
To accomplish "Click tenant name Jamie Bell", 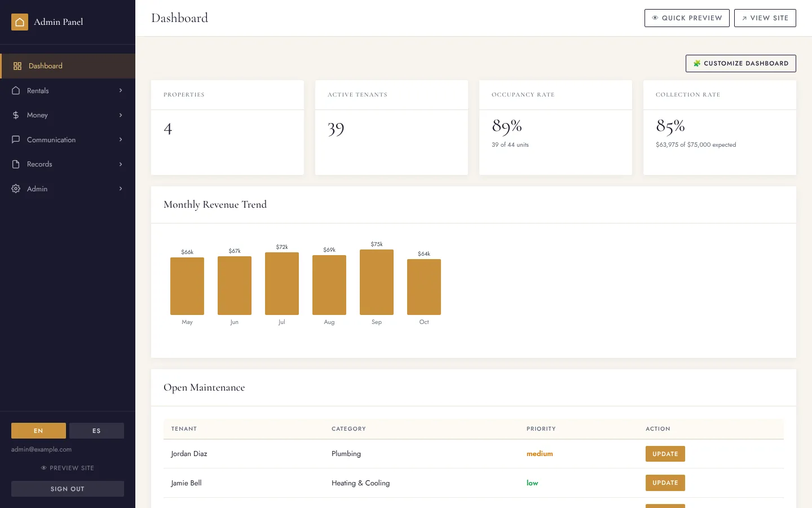I will 186,483.
